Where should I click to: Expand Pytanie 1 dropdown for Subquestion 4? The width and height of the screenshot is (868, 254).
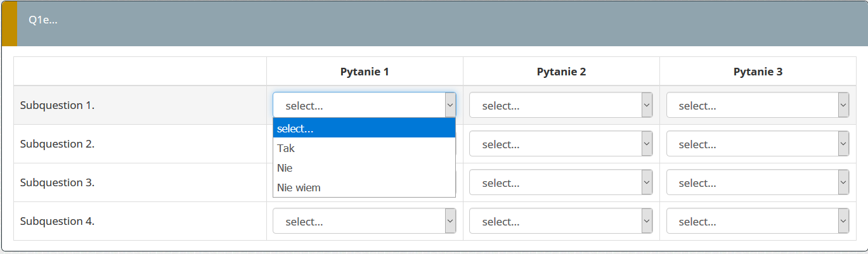(x=364, y=221)
